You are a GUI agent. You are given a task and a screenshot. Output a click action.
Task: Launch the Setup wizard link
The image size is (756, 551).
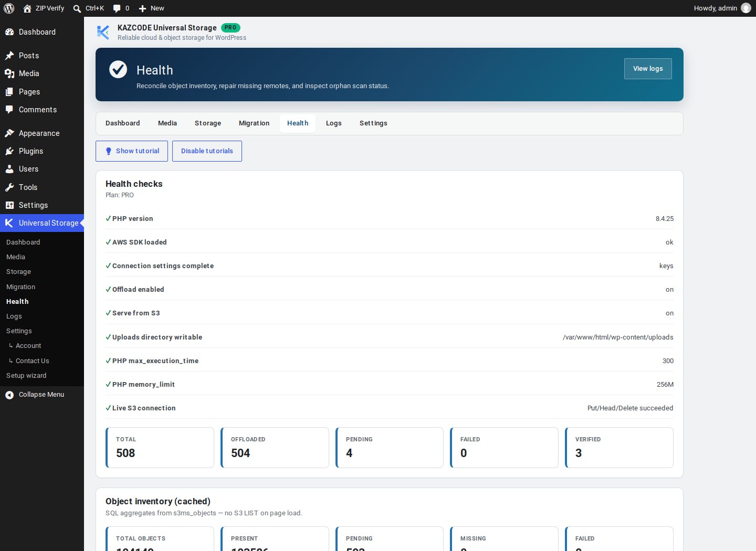pyautogui.click(x=26, y=376)
